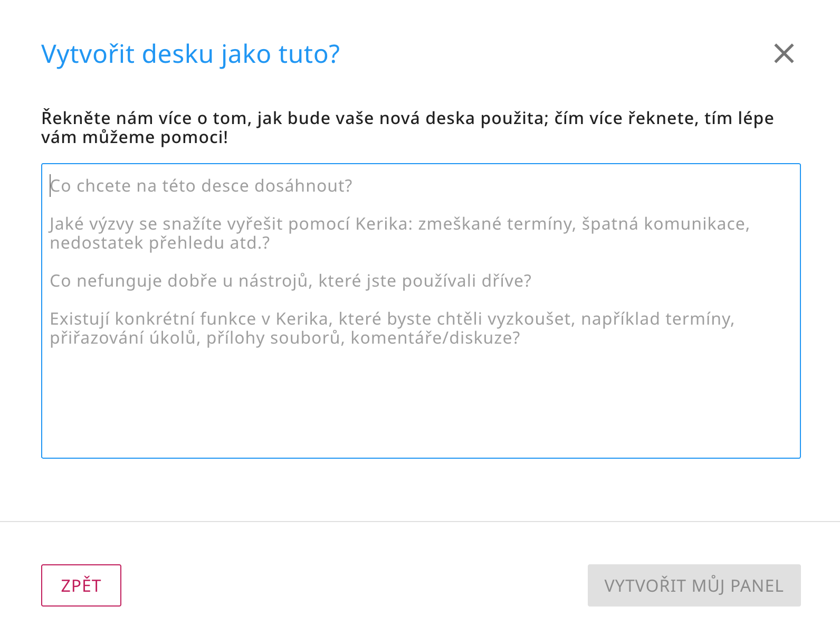Click the word "Kerika:" in the second placeholder
Image resolution: width=840 pixels, height=644 pixels.
pos(384,224)
